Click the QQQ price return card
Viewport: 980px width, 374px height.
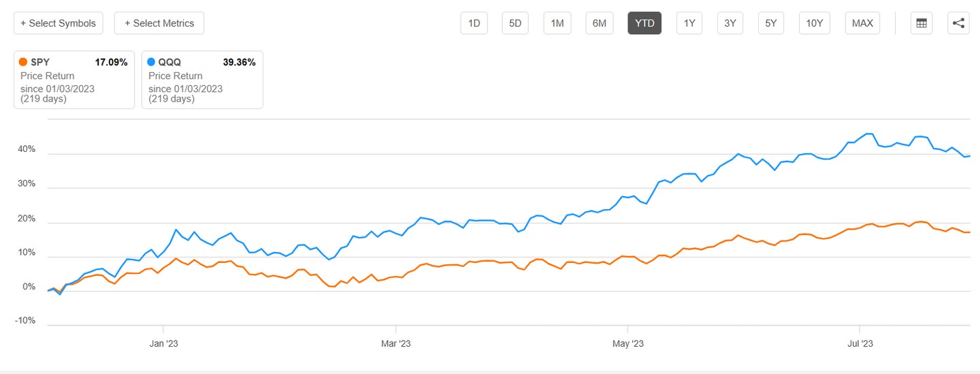coord(202,80)
